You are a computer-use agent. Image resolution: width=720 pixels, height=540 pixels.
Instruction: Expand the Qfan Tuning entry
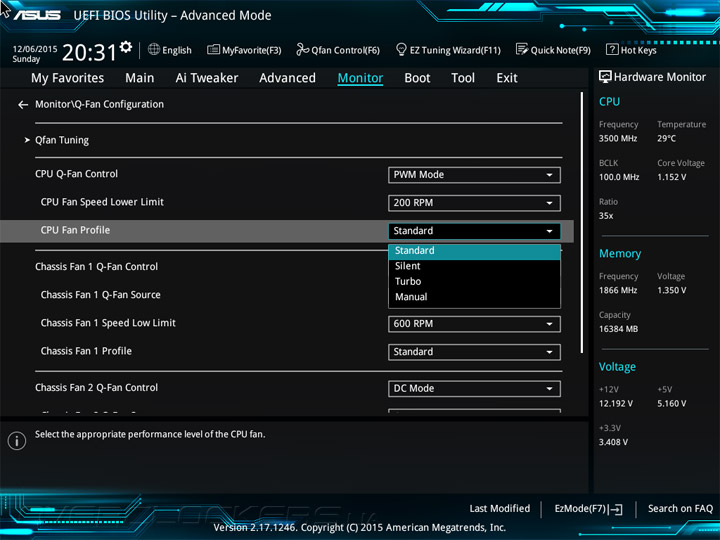pos(62,140)
